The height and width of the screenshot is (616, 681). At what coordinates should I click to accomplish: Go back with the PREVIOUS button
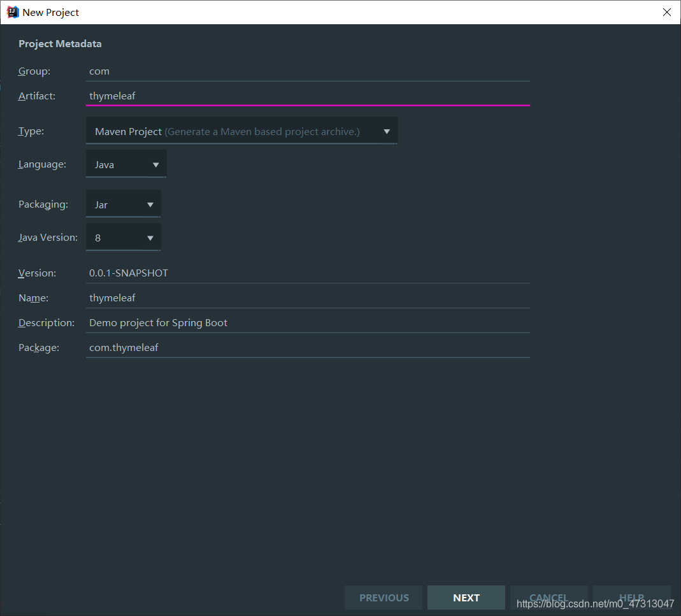[x=384, y=598]
